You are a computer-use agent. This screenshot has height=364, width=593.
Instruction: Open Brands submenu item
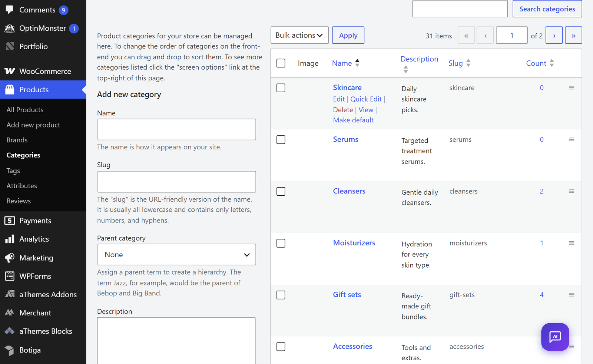point(17,140)
